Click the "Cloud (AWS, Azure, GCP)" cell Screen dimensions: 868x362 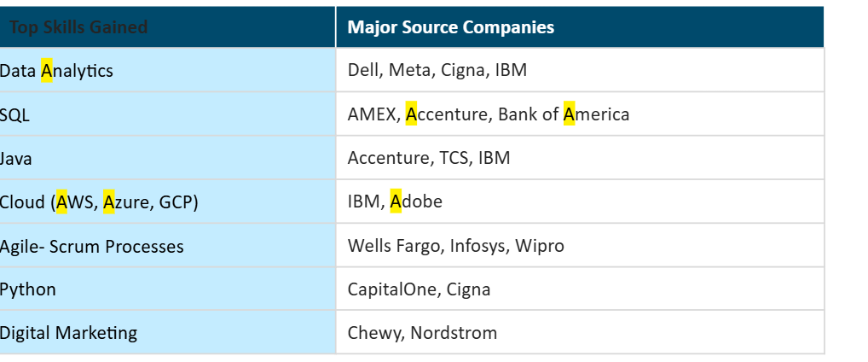(99, 202)
